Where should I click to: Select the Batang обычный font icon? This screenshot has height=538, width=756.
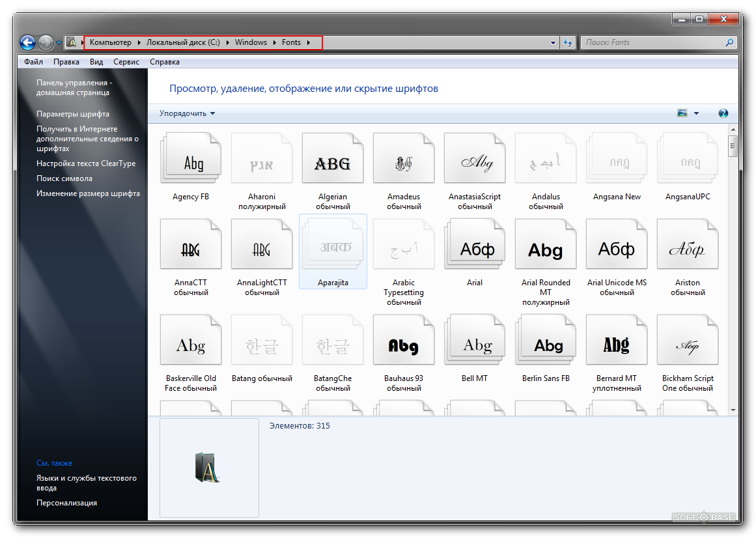(262, 340)
